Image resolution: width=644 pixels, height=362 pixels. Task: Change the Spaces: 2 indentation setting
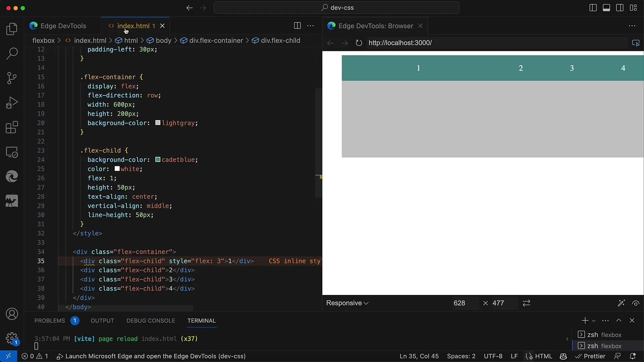[461, 356]
